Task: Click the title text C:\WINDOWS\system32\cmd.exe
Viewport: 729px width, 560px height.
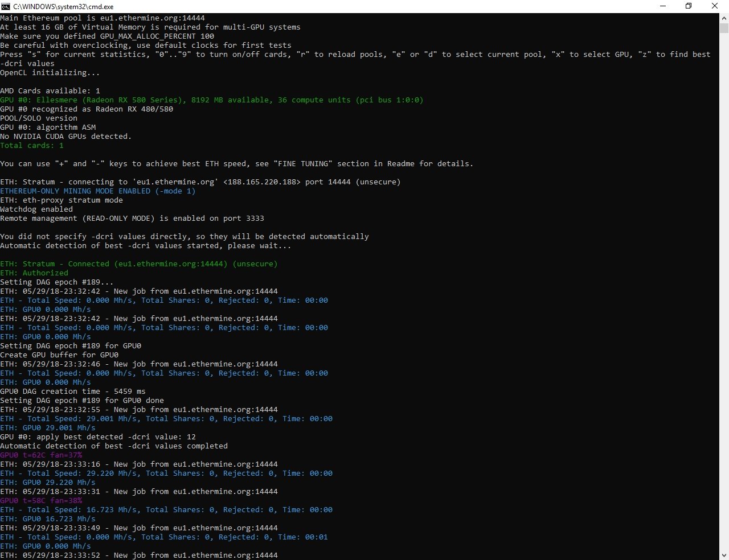Action: pyautogui.click(x=63, y=7)
